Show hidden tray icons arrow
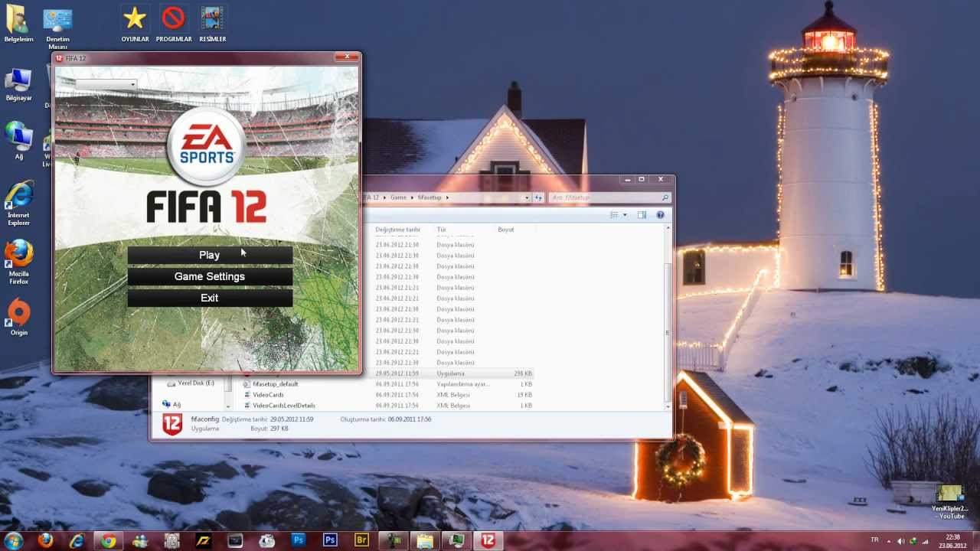Viewport: 980px width, 551px height. (x=889, y=540)
